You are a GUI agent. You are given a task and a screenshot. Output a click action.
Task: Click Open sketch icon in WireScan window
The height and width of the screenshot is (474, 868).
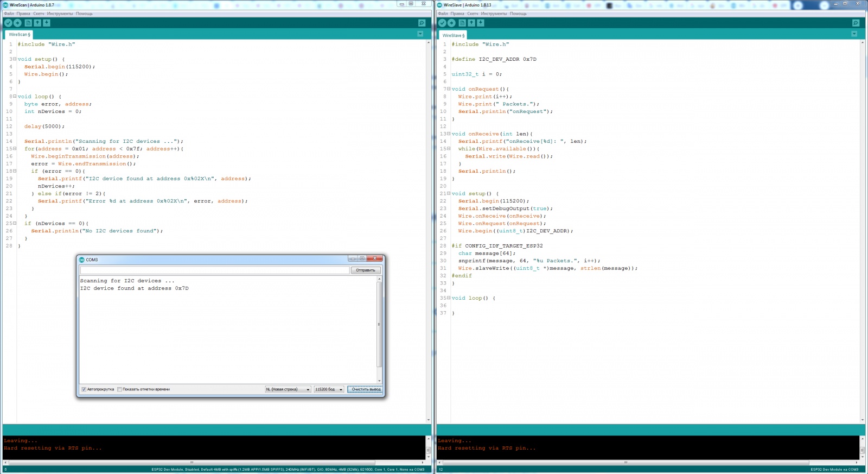coord(37,23)
